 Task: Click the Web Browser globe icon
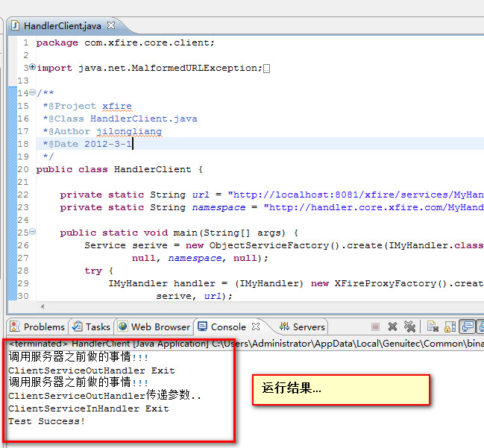[123, 326]
